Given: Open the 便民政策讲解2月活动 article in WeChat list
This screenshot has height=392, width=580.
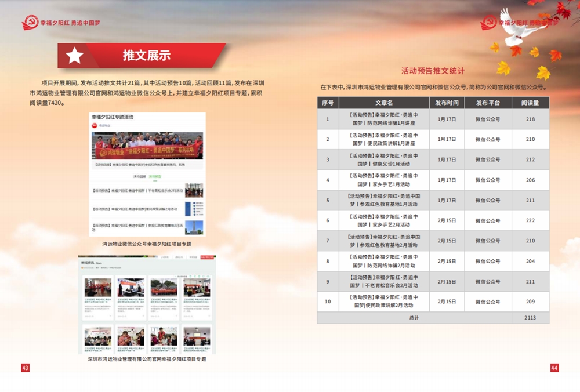Looking at the screenshot, I should (x=136, y=209).
